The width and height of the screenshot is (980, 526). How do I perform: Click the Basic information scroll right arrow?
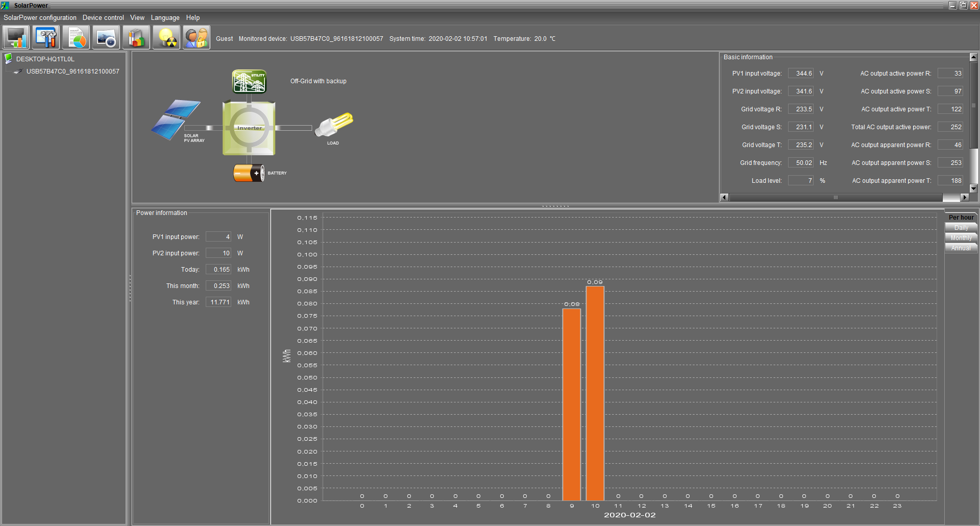964,198
